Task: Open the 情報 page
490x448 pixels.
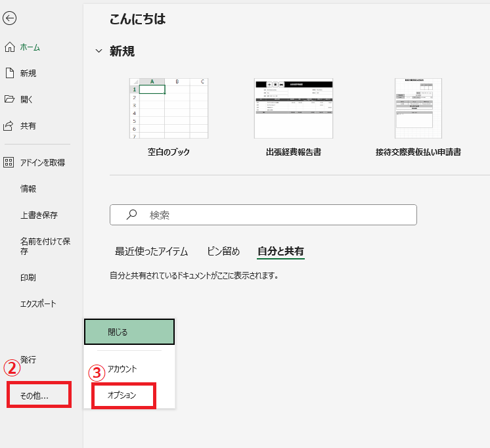Action: (28, 189)
